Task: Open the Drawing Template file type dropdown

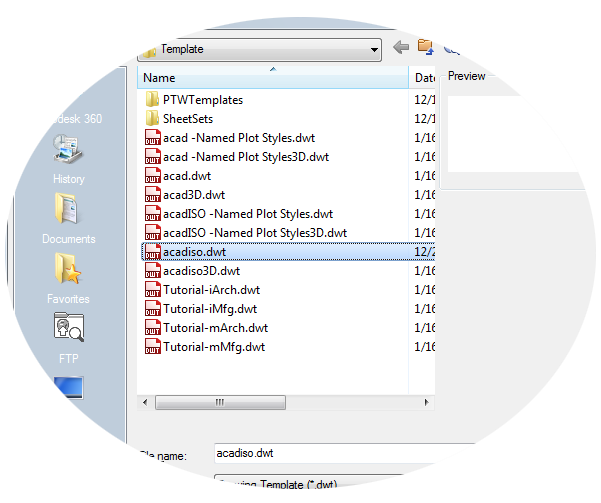Action: 309,483
